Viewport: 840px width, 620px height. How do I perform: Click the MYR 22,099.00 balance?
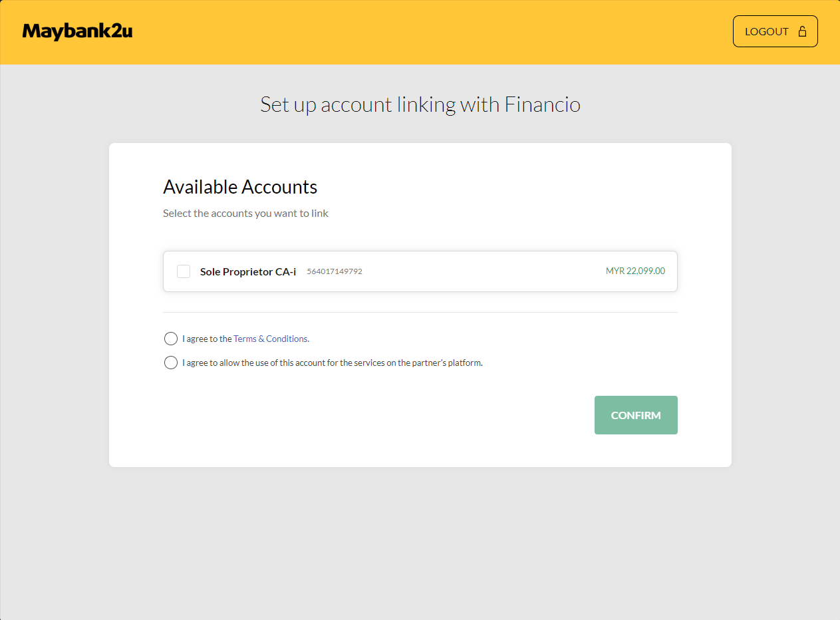(635, 271)
